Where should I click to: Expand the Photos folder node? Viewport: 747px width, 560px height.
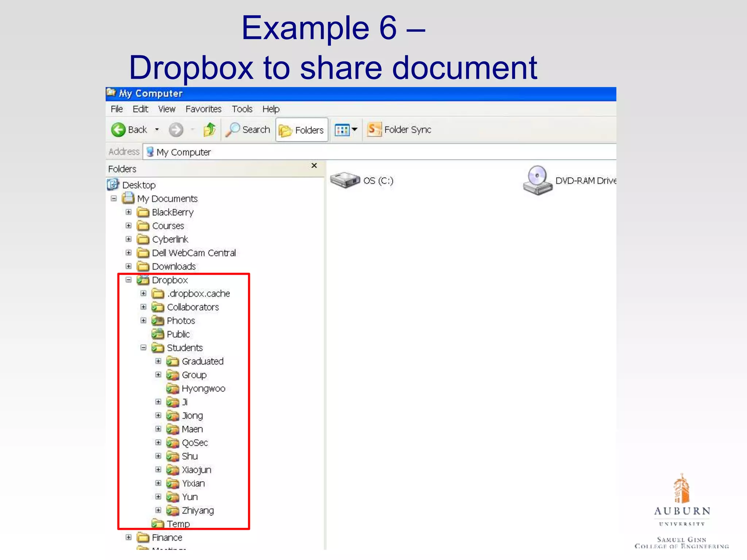pyautogui.click(x=143, y=320)
